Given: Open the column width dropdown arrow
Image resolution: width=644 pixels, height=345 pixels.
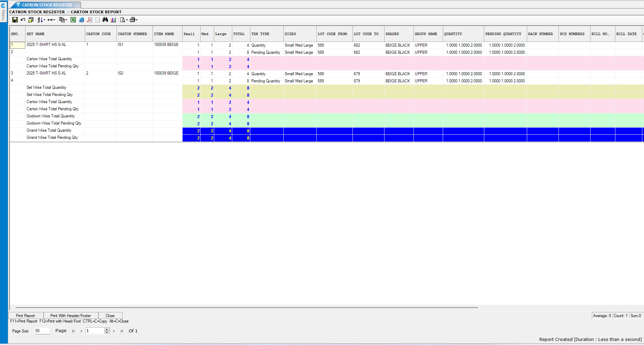Looking at the screenshot, I should (x=54, y=20).
